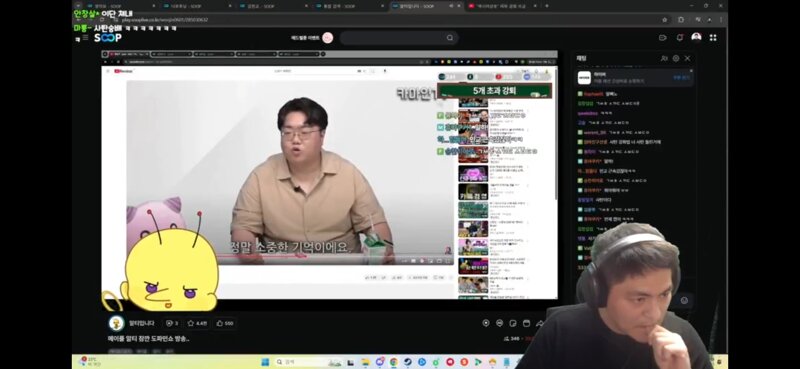Image resolution: width=800 pixels, height=369 pixels.
Task: Open the chat settings gear icon
Action: (x=676, y=58)
